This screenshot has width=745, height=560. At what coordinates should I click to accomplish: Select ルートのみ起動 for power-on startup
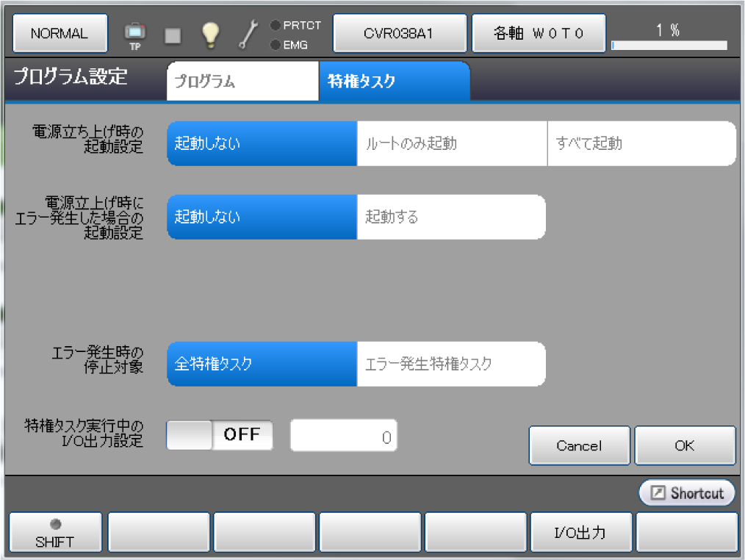pyautogui.click(x=452, y=143)
